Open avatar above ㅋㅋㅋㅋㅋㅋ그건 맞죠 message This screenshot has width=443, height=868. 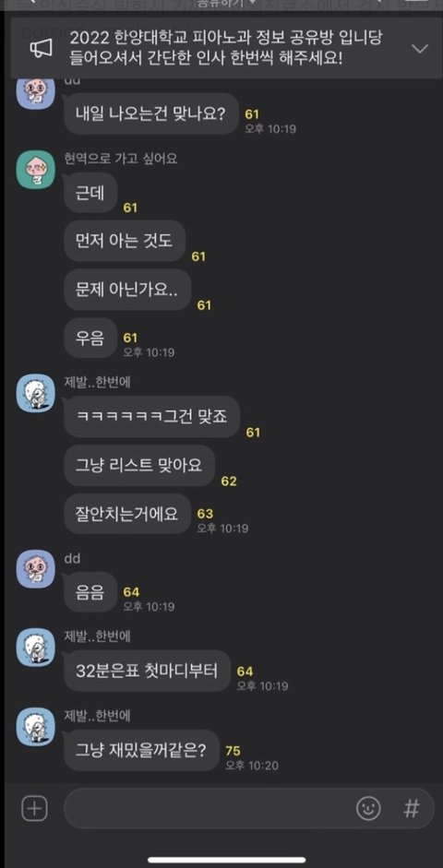tap(35, 392)
